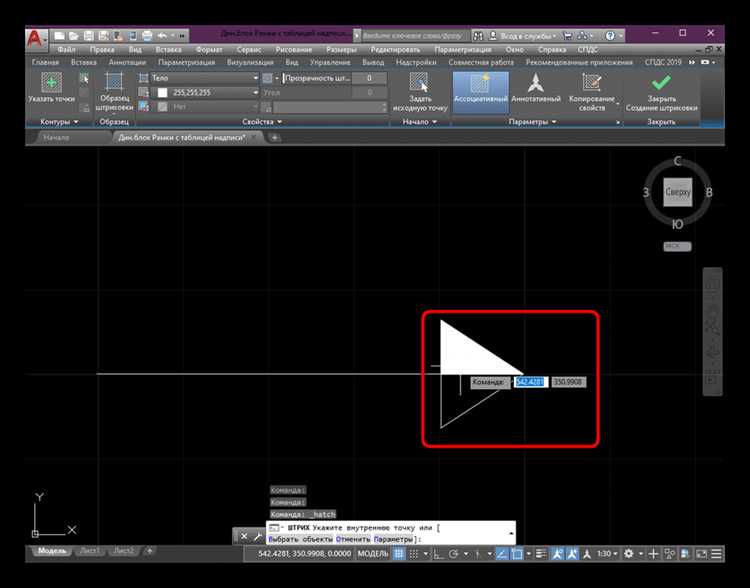Open the hatch type dropdown showing Тело

205,78
